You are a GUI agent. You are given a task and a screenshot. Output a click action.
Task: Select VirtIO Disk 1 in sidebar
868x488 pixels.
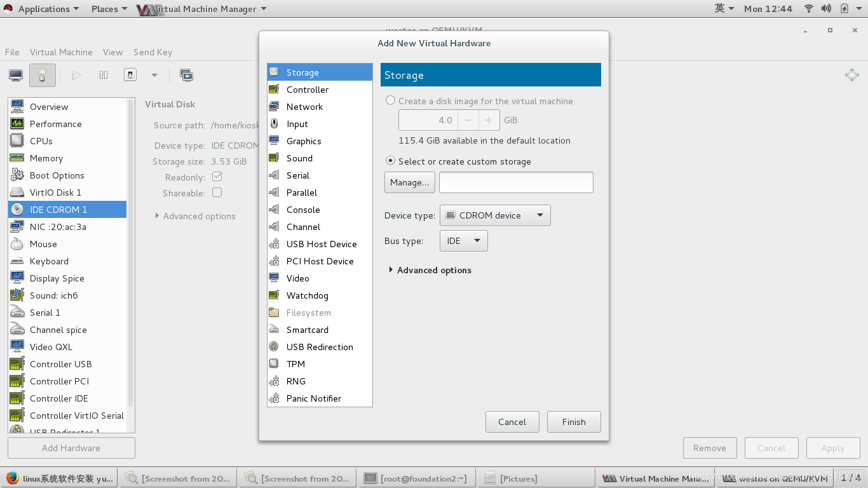[67, 193]
